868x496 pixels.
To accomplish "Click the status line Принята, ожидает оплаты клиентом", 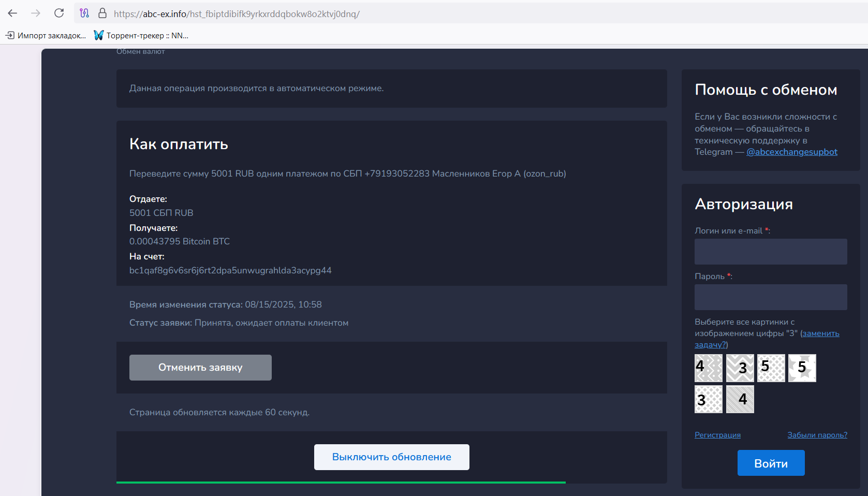I will (x=239, y=323).
